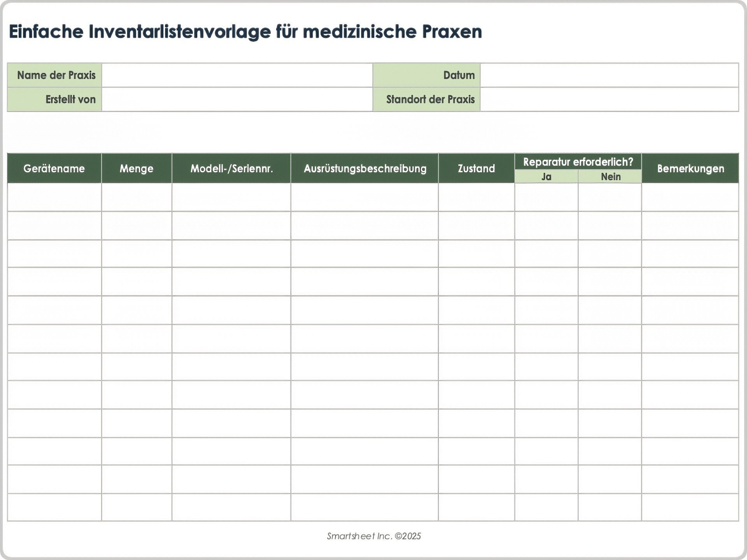The image size is (747, 560).
Task: Select the Modell-/Seriennr. column header
Action: [231, 168]
